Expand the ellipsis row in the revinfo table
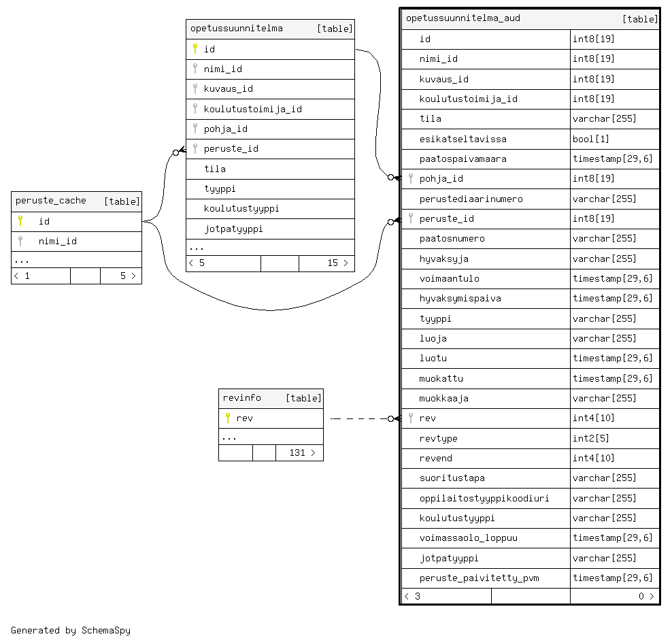Viewport: 672px width, 643px height. tap(229, 437)
